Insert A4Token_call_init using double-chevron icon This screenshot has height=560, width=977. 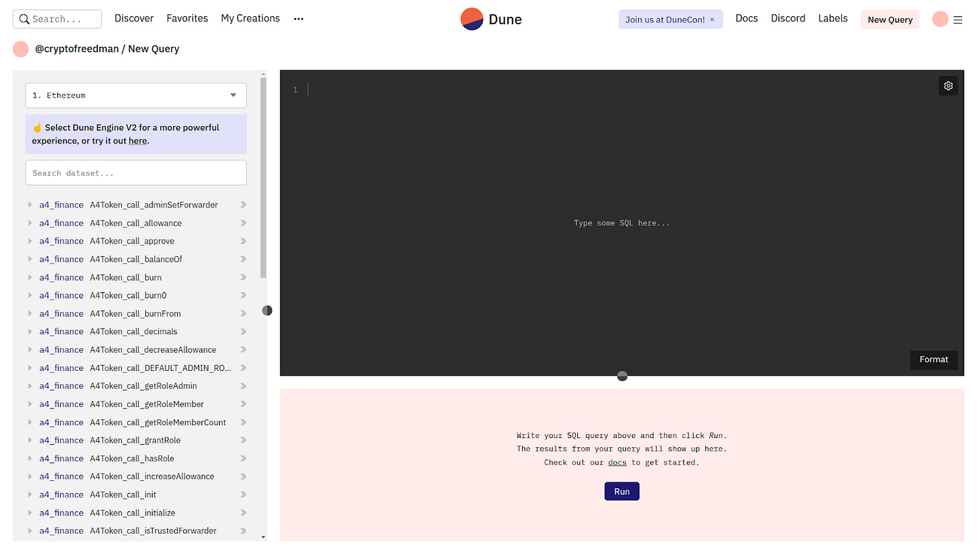pyautogui.click(x=243, y=494)
